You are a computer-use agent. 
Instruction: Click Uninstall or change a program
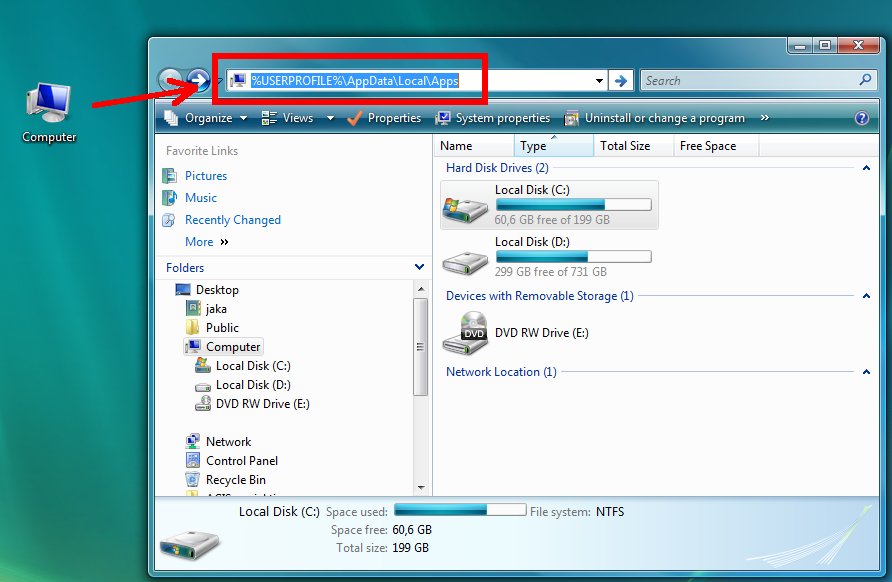pyautogui.click(x=655, y=118)
